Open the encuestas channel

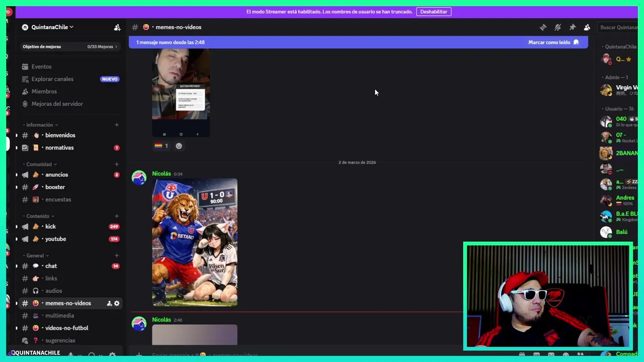[70, 200]
